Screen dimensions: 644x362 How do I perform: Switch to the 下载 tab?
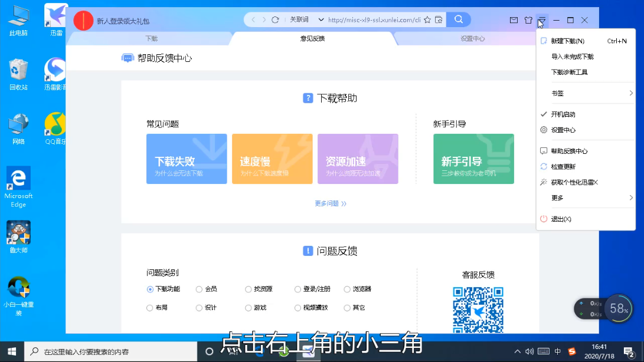[x=151, y=39]
